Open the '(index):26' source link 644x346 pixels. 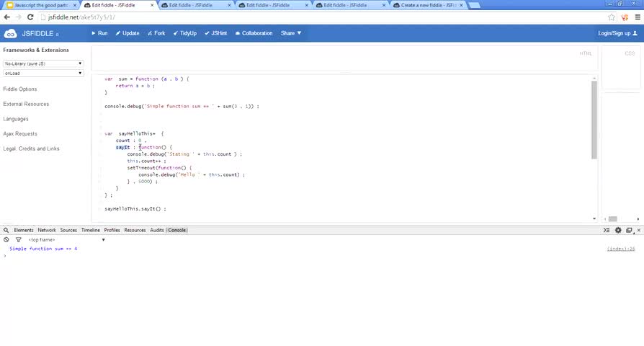coord(621,249)
